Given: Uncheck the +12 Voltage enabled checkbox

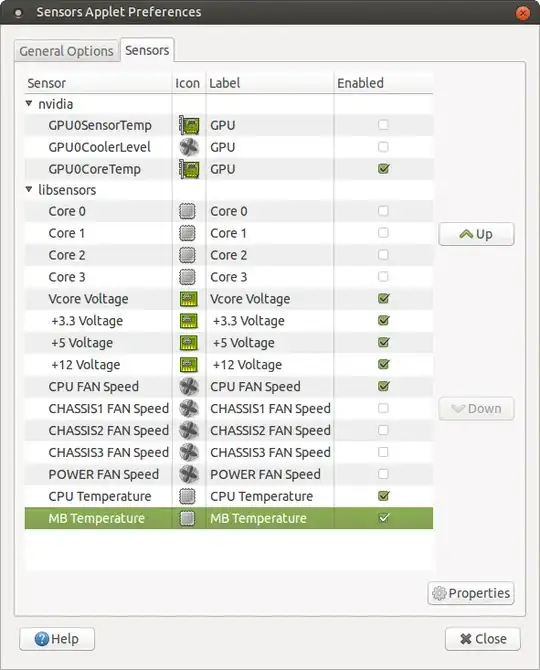Looking at the screenshot, I should (x=383, y=364).
